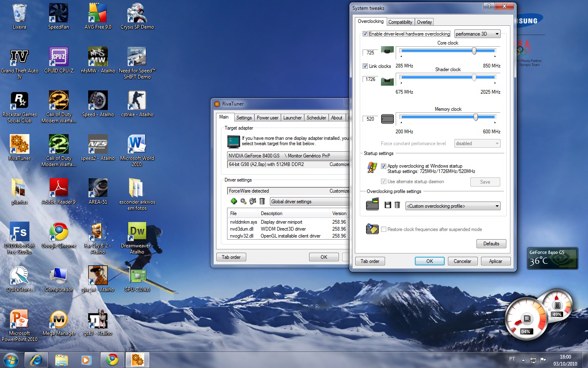Click the Core clock value field showing 725
Image resolution: width=588 pixels, height=368 pixels.
click(370, 53)
